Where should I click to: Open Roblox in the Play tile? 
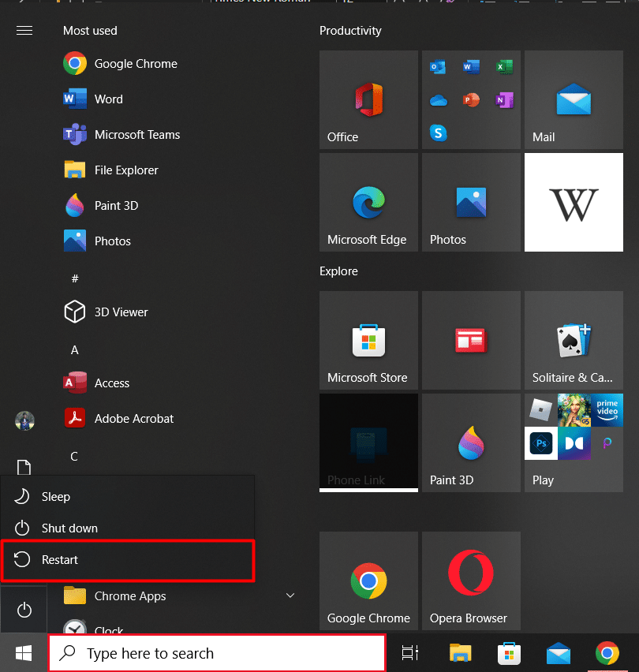coord(541,410)
